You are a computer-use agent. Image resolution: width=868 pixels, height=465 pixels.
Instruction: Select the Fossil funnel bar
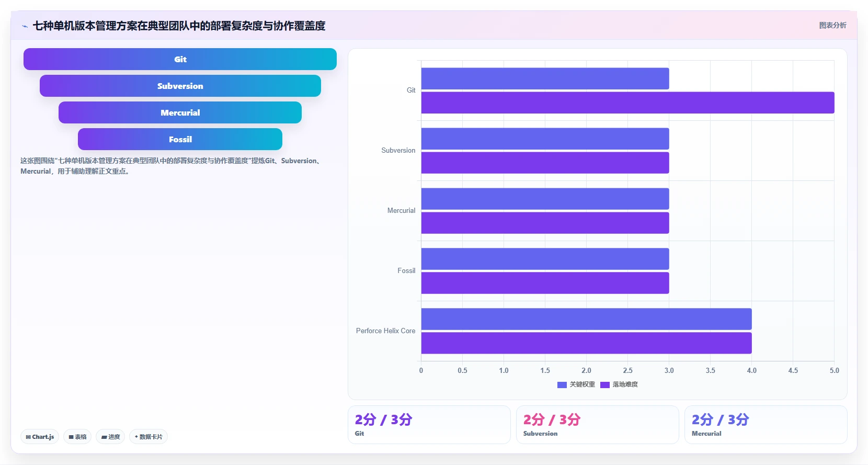coord(180,139)
